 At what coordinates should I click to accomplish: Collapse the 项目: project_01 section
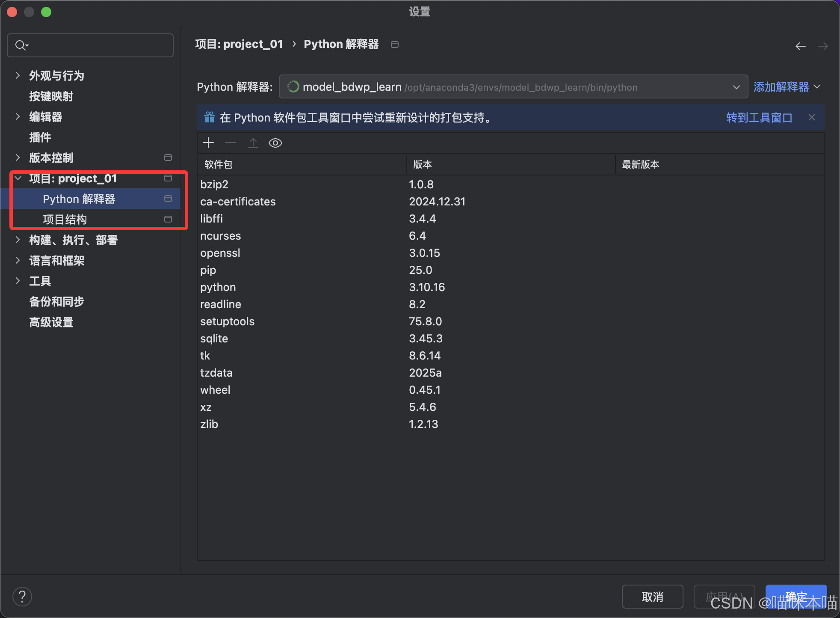18,178
